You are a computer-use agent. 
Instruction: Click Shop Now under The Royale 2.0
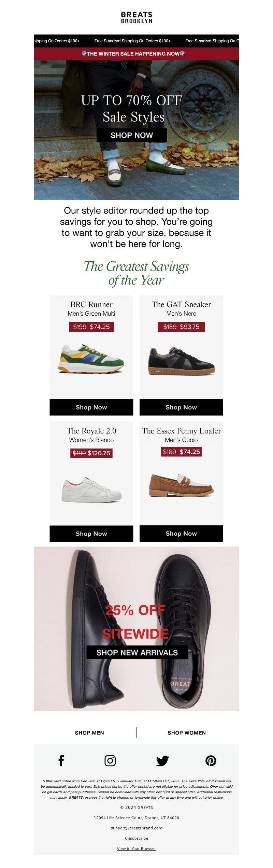(91, 534)
